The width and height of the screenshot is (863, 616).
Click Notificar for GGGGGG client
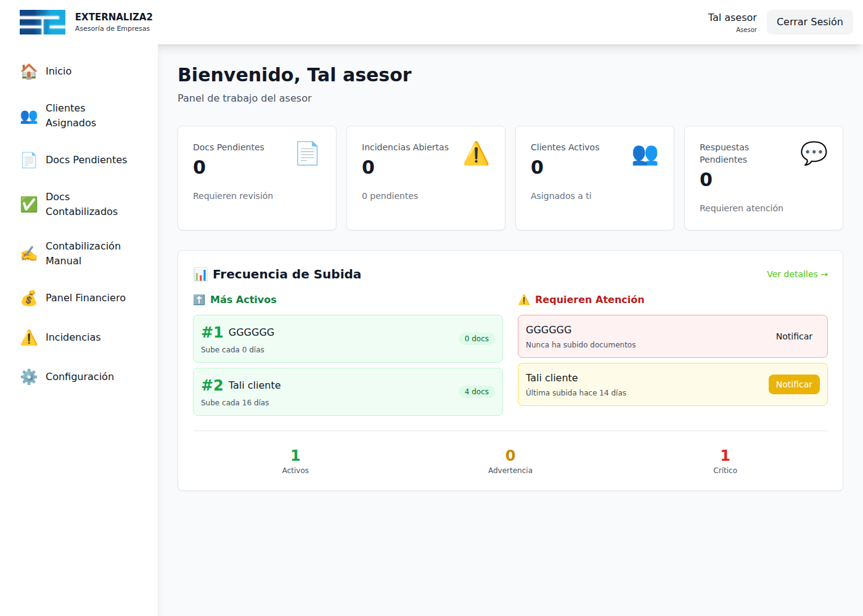point(793,336)
